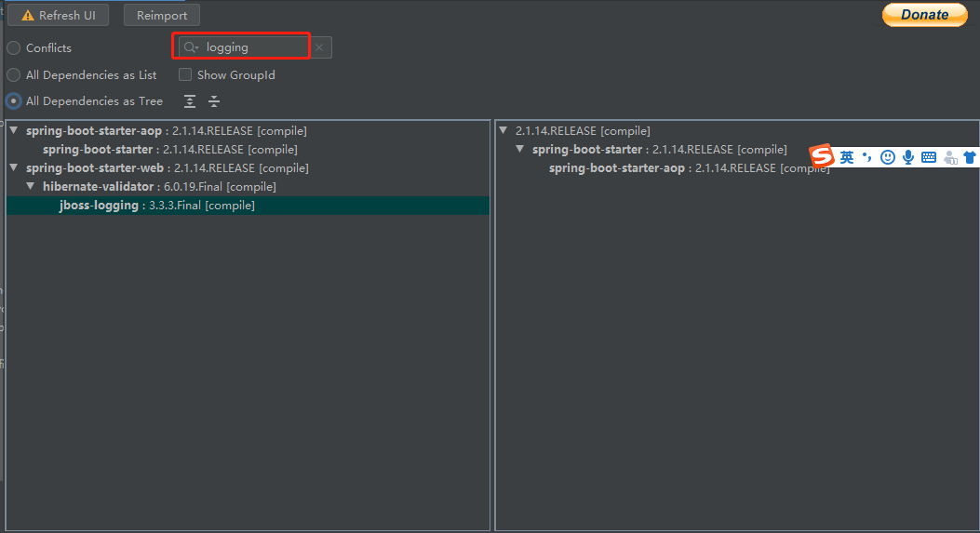Open the Donate link button
980x533 pixels.
click(x=924, y=15)
